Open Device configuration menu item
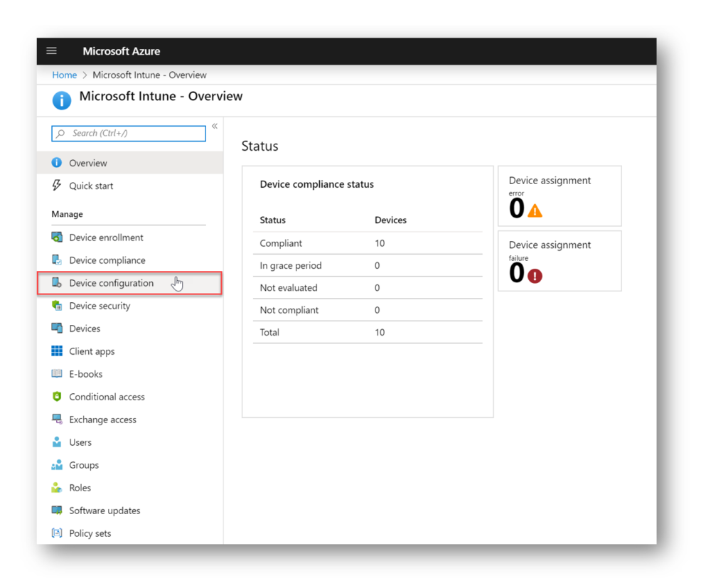728x588 pixels. click(x=129, y=283)
